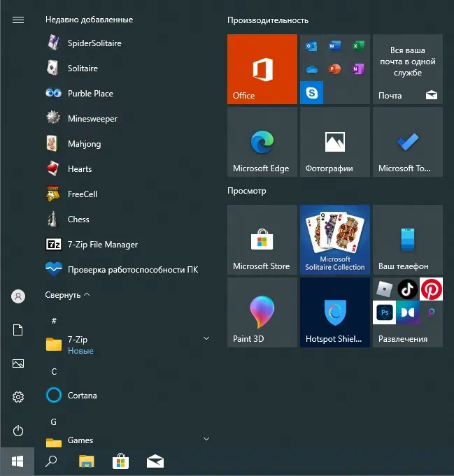Image resolution: width=454 pixels, height=476 pixels.
Task: Launch Paint 3D tile
Action: (262, 312)
